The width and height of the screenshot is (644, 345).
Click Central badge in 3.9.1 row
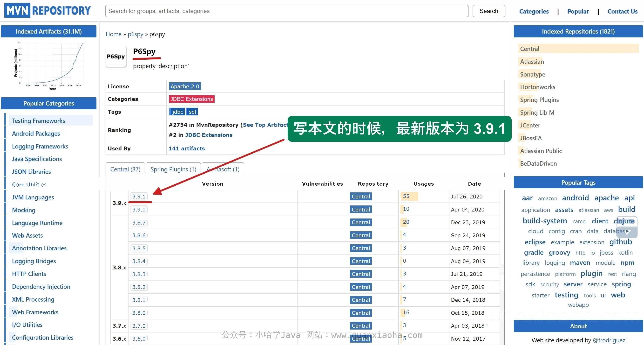click(x=360, y=197)
